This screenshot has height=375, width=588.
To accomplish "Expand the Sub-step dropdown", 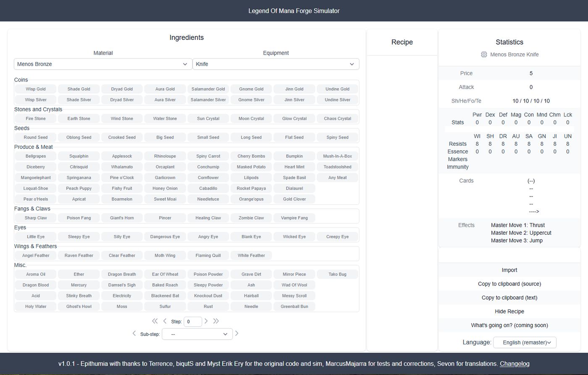I will (197, 334).
